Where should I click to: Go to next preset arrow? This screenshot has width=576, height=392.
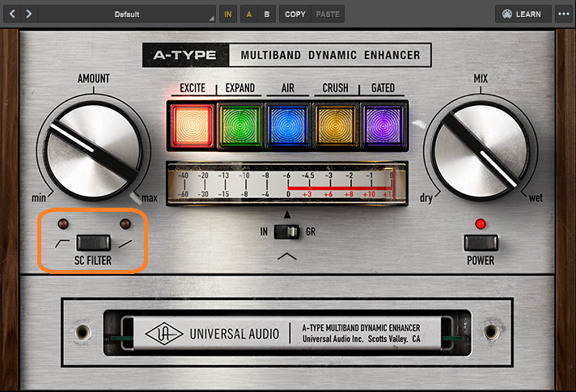coord(29,14)
